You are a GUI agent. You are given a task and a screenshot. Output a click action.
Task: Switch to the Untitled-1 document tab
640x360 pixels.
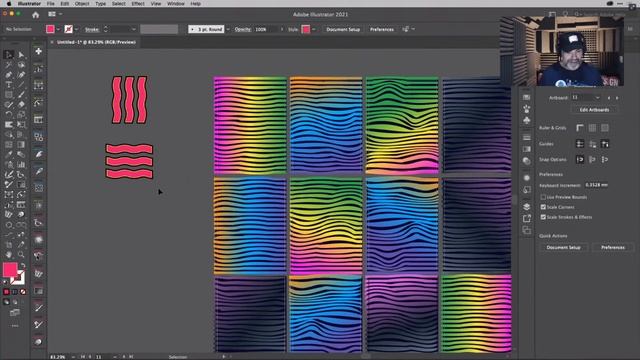96,42
